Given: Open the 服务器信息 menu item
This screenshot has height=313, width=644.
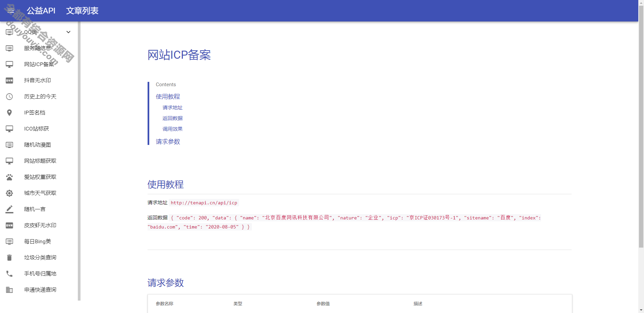Looking at the screenshot, I should (x=38, y=48).
